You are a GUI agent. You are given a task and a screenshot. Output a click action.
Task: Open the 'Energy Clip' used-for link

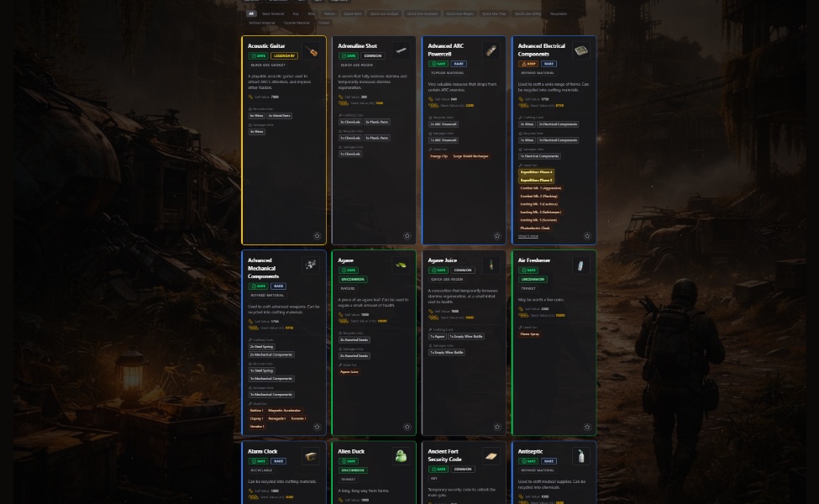pos(438,156)
